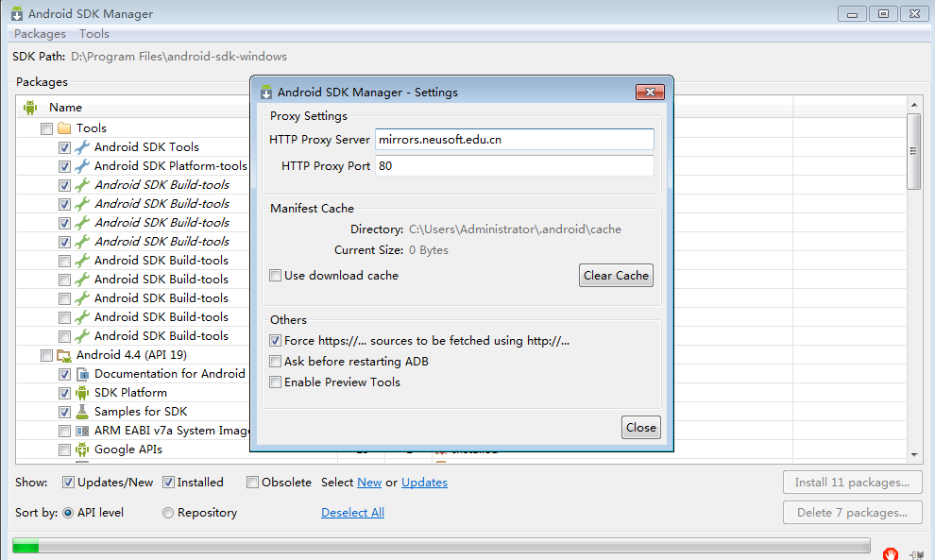Uncheck the Android SDK Tools checkbox
Viewport: 935px width, 560px height.
64,147
